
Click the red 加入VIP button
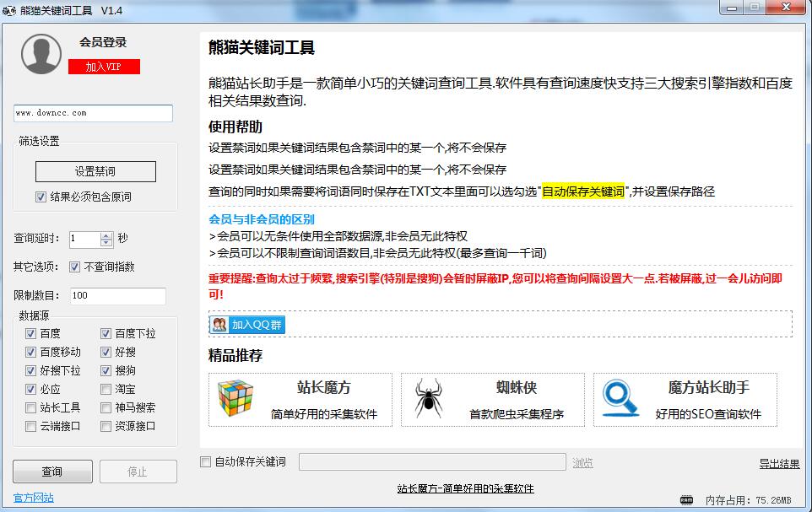pyautogui.click(x=106, y=67)
